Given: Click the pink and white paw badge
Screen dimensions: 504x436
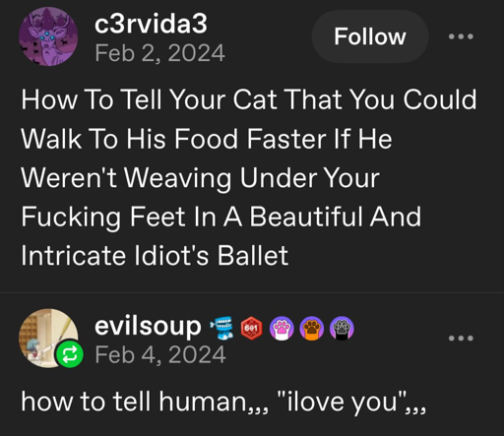Looking at the screenshot, I should [x=282, y=328].
